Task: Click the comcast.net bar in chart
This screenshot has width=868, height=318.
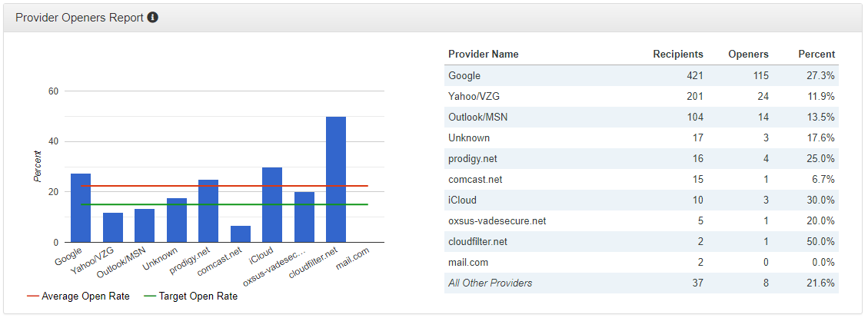Action: pyautogui.click(x=241, y=234)
